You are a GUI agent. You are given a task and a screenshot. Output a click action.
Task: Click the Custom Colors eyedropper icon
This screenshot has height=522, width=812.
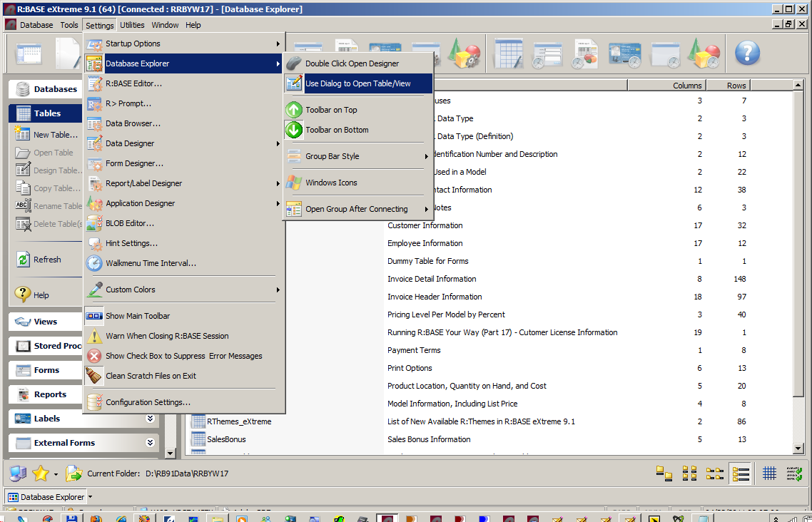[94, 290]
